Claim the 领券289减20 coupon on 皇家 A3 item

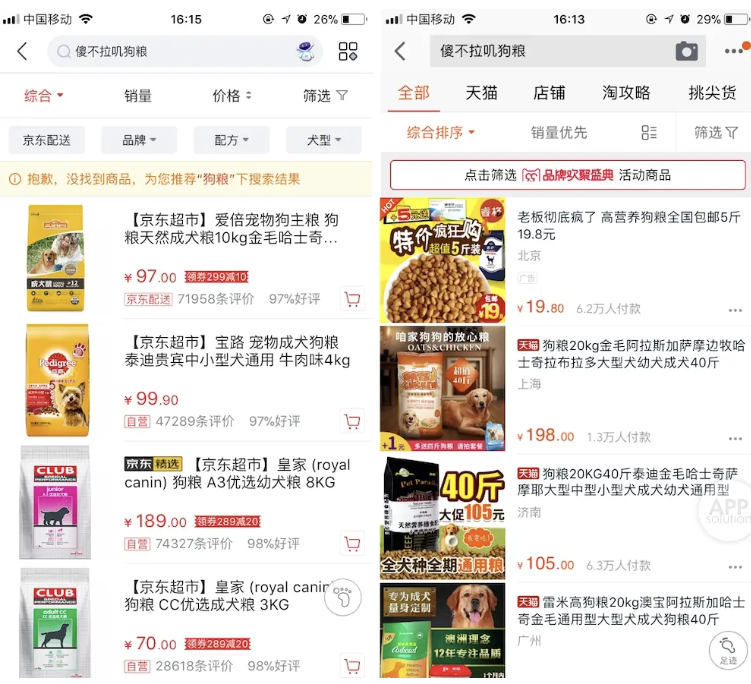pyautogui.click(x=228, y=522)
